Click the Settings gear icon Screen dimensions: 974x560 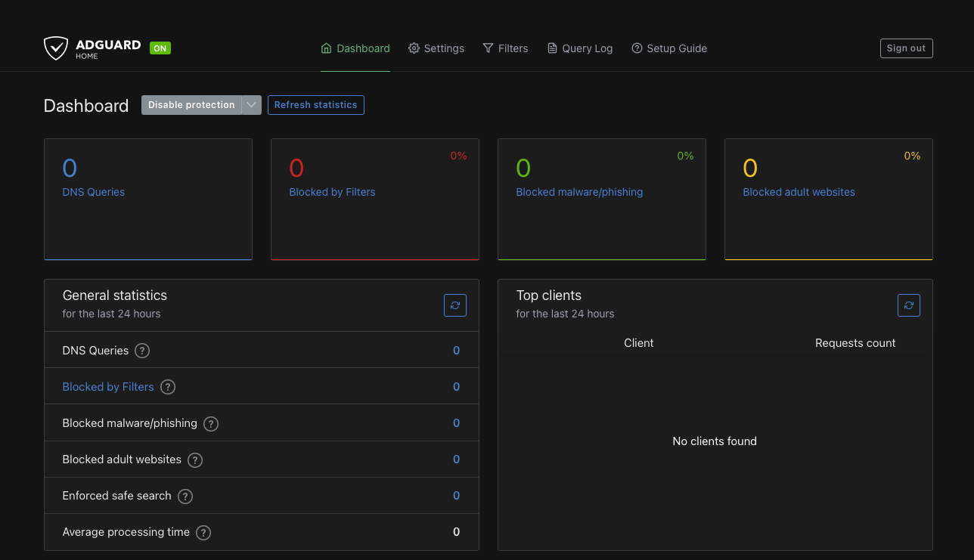tap(414, 48)
